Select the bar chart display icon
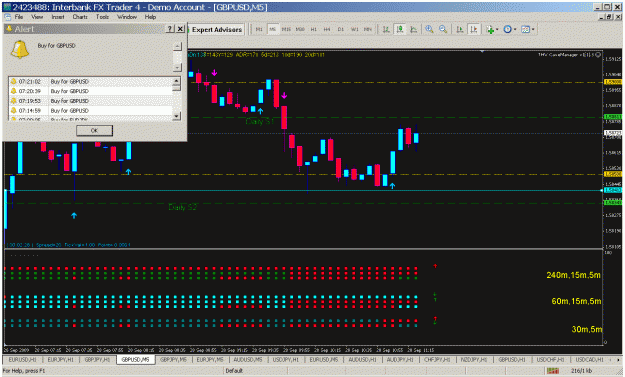 pos(386,29)
